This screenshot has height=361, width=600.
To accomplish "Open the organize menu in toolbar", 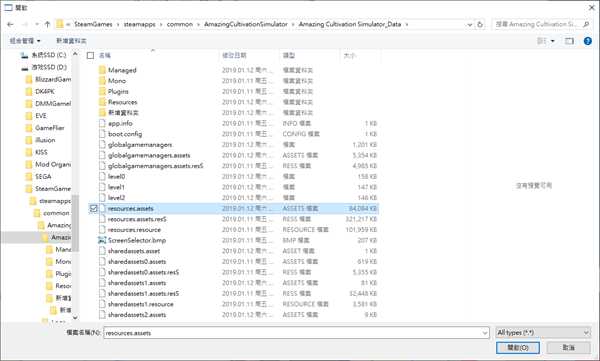I will [25, 41].
